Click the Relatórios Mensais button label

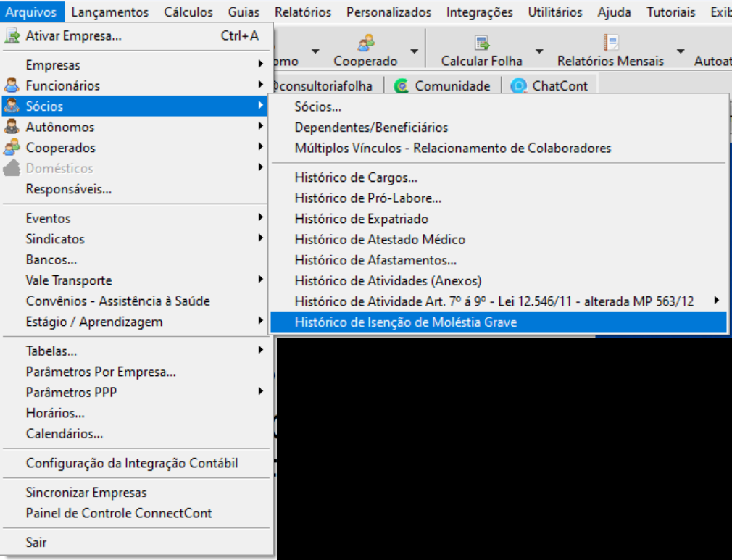(x=610, y=61)
